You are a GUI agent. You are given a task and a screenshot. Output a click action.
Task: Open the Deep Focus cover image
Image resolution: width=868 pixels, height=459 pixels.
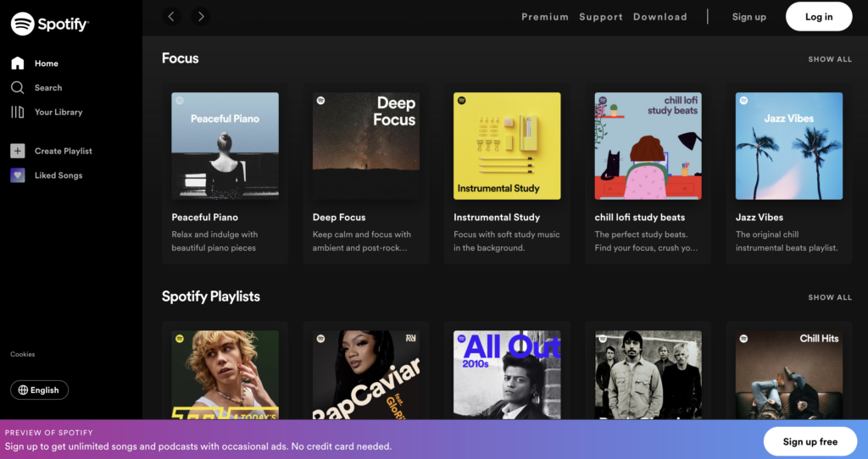tap(366, 146)
